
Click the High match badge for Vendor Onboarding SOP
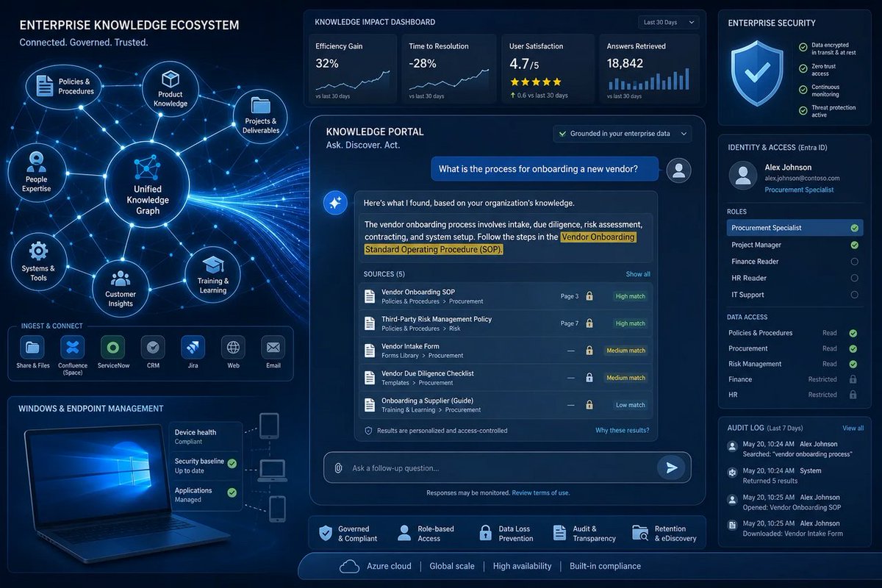click(630, 296)
